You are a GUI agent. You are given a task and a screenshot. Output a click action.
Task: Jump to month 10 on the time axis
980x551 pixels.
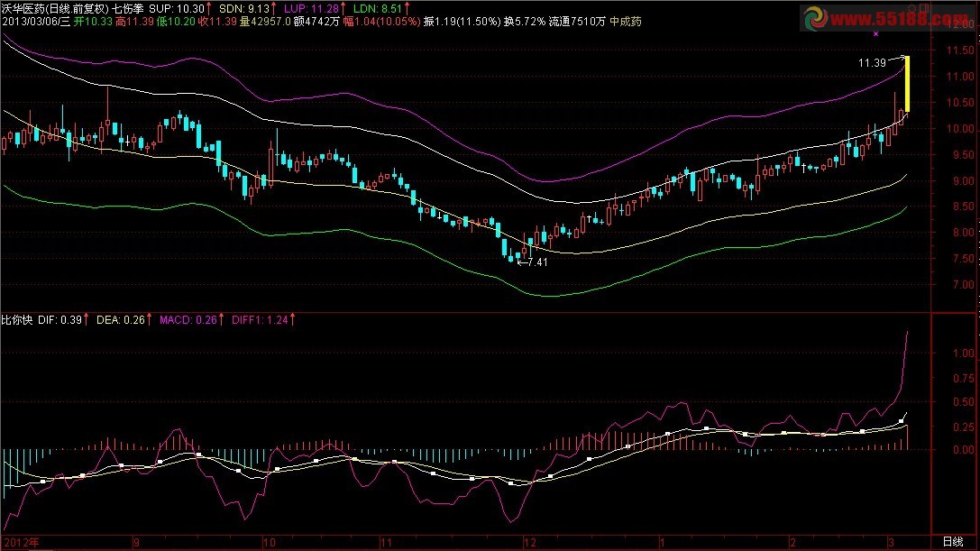pos(270,542)
